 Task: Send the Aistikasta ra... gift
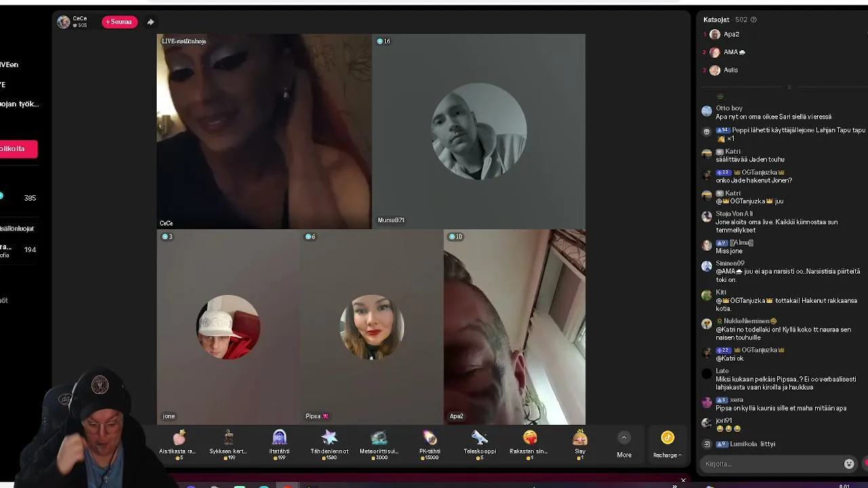tap(178, 445)
